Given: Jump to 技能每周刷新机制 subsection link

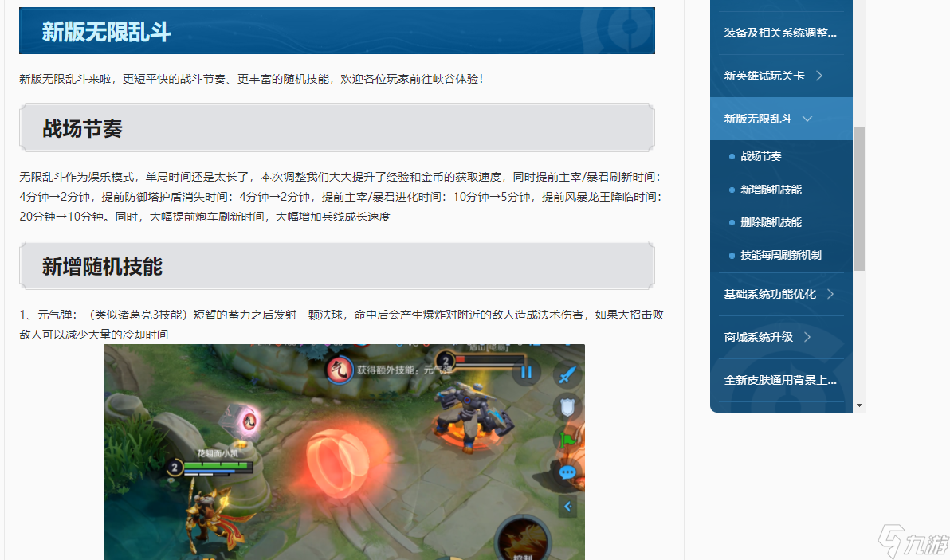Looking at the screenshot, I should point(781,255).
